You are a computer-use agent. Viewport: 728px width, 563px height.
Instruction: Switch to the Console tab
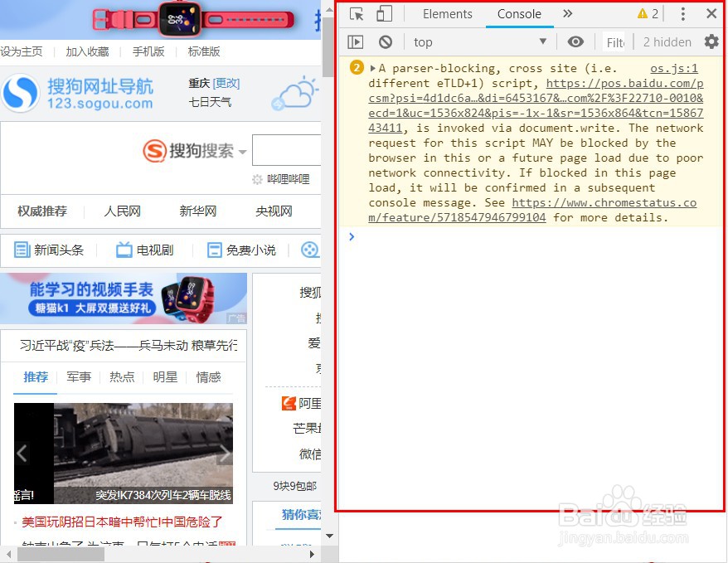click(519, 14)
